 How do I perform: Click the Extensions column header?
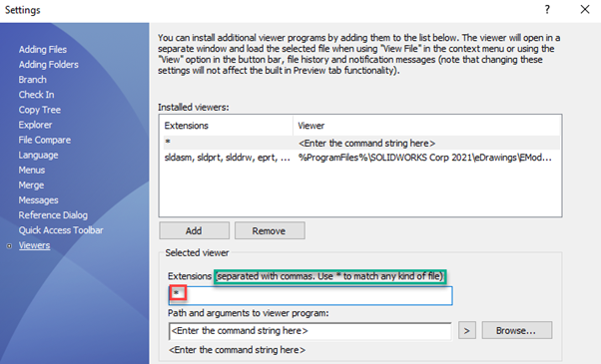(227, 126)
